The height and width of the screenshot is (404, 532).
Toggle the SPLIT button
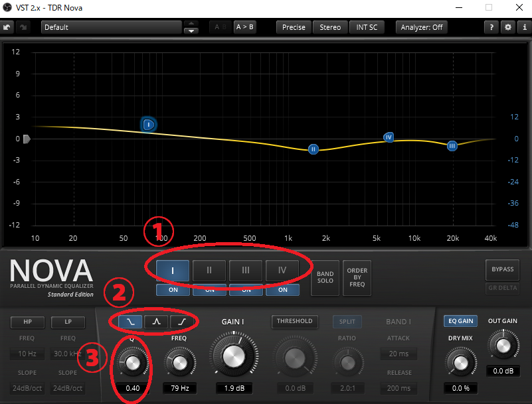click(x=347, y=322)
